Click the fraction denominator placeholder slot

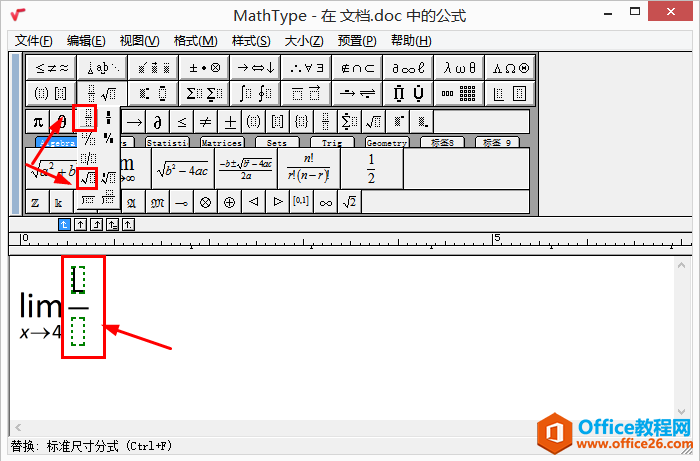[x=78, y=331]
